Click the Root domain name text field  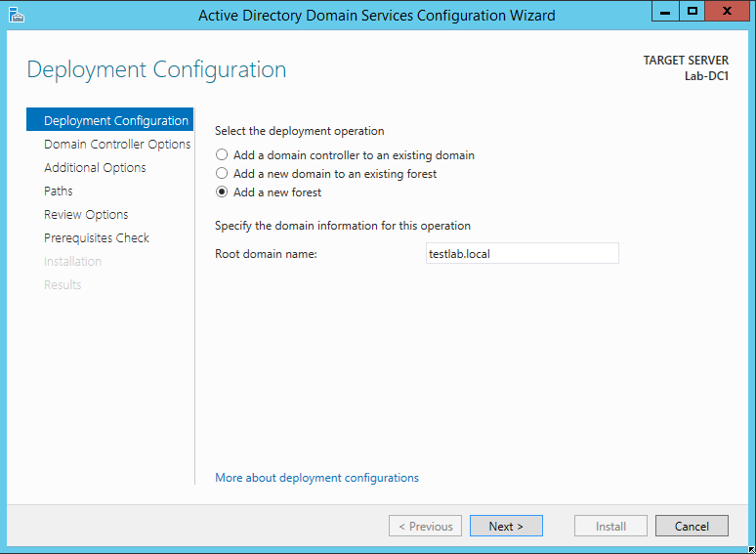pos(521,254)
